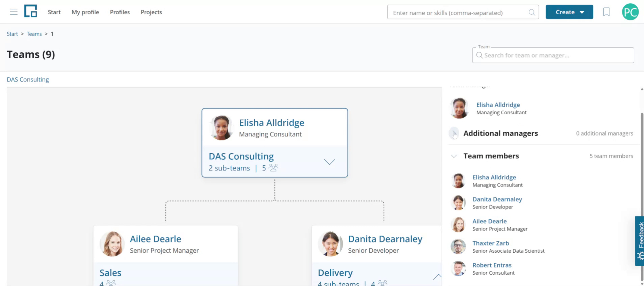Open the Projects menu item
The width and height of the screenshot is (644, 286).
(x=151, y=12)
